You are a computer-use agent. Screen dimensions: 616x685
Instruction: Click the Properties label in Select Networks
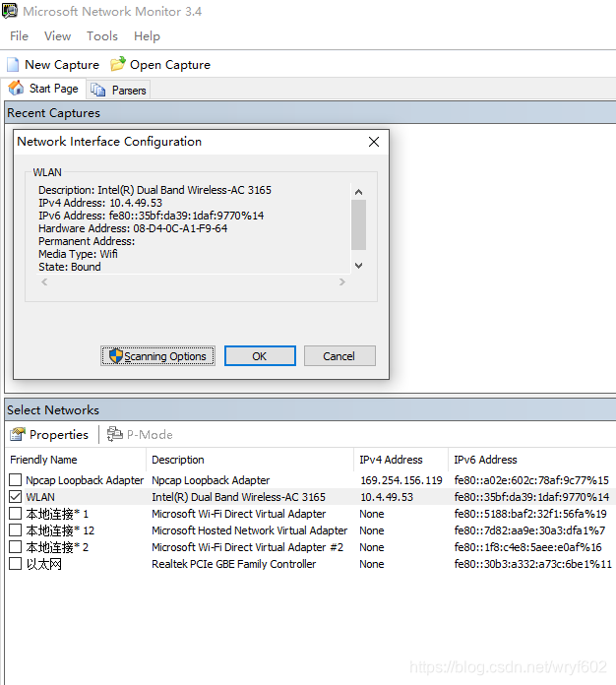pyautogui.click(x=59, y=435)
